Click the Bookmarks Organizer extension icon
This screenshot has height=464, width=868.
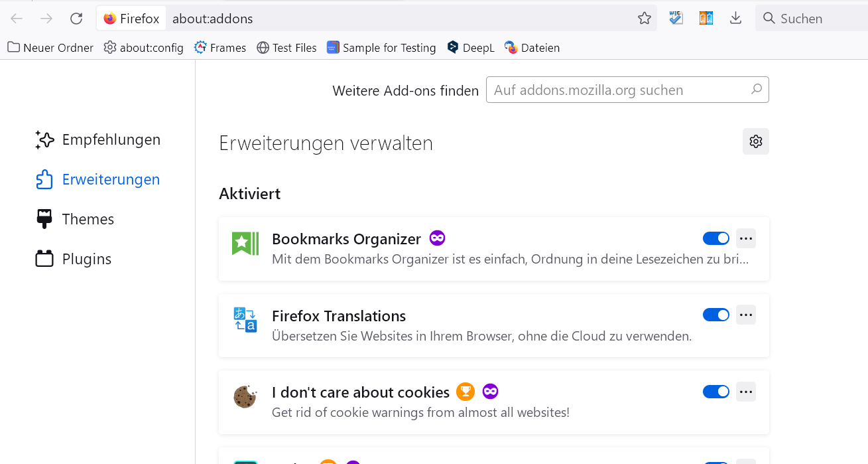tap(245, 244)
